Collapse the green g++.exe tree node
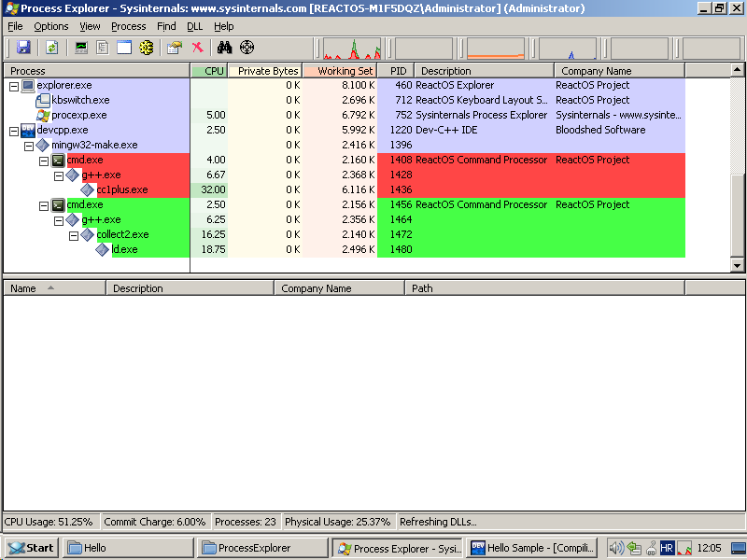747x560 pixels. click(59, 221)
